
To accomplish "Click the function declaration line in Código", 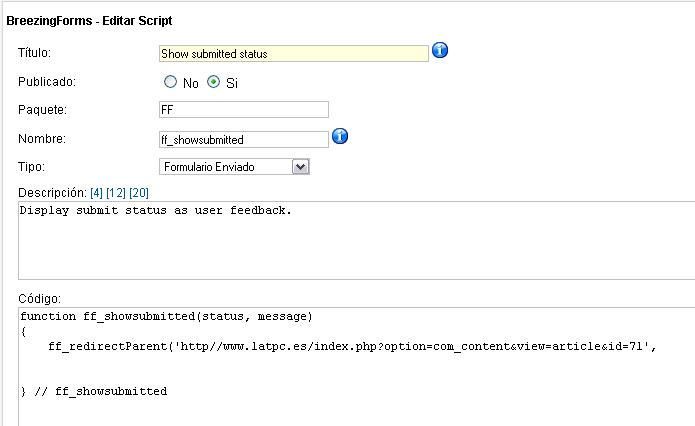I will tap(166, 317).
